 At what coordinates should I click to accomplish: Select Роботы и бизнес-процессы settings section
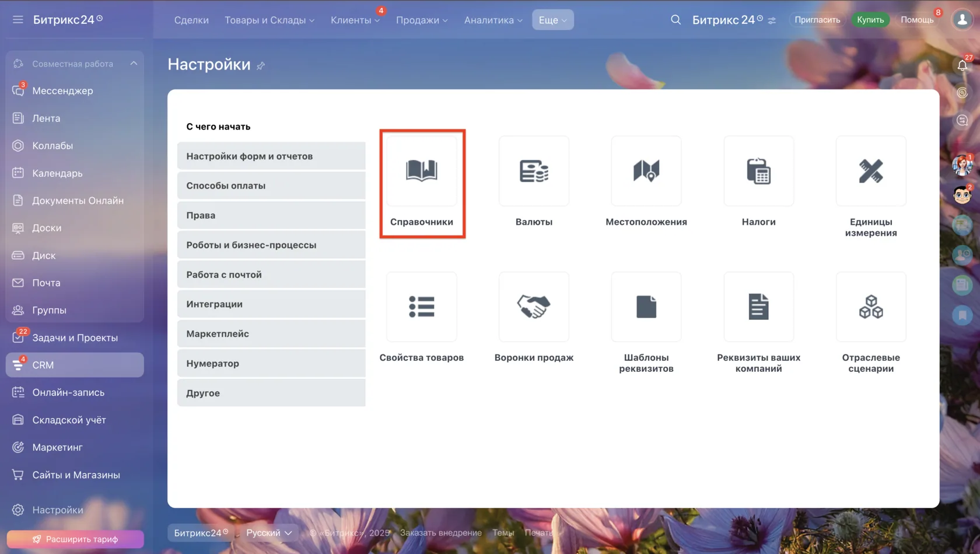(x=271, y=245)
